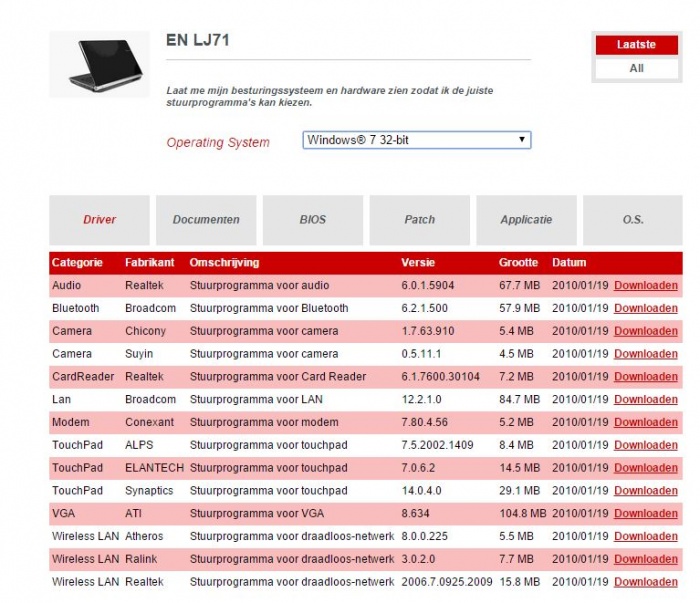
Task: Download the Realtek wireless LAN driver
Action: point(646,582)
